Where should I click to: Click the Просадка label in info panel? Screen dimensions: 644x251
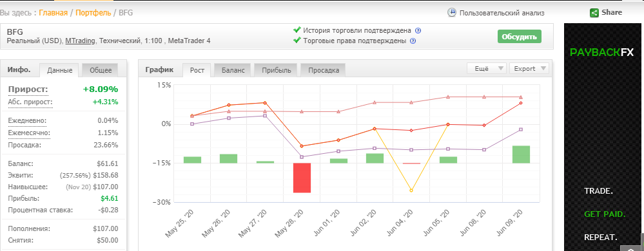coord(24,145)
